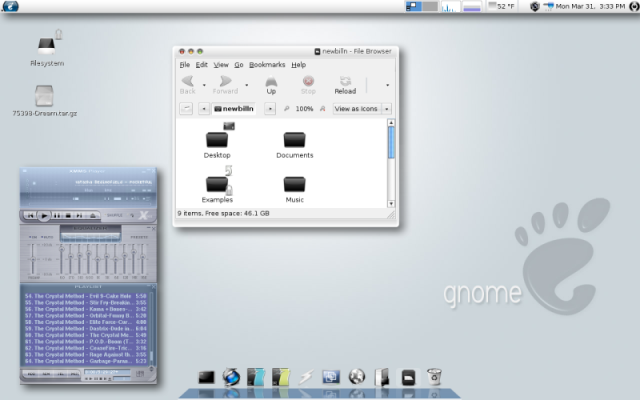640x400 pixels.
Task: Open the View menu
Action: point(221,64)
